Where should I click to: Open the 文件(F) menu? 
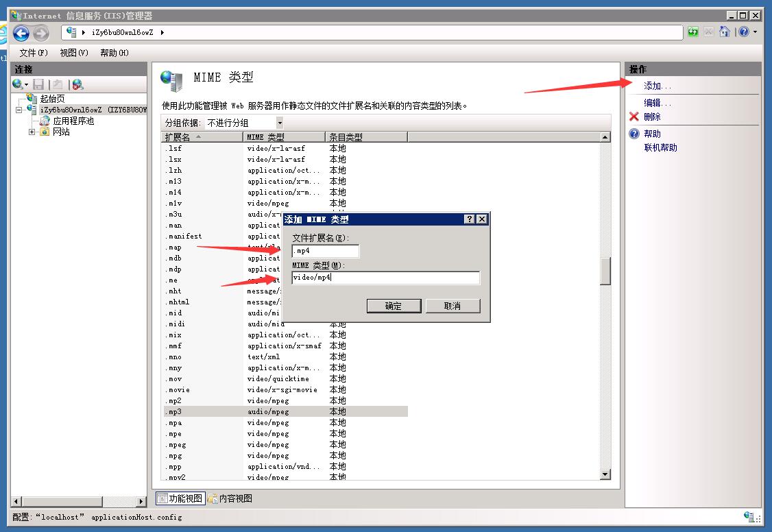pos(34,53)
